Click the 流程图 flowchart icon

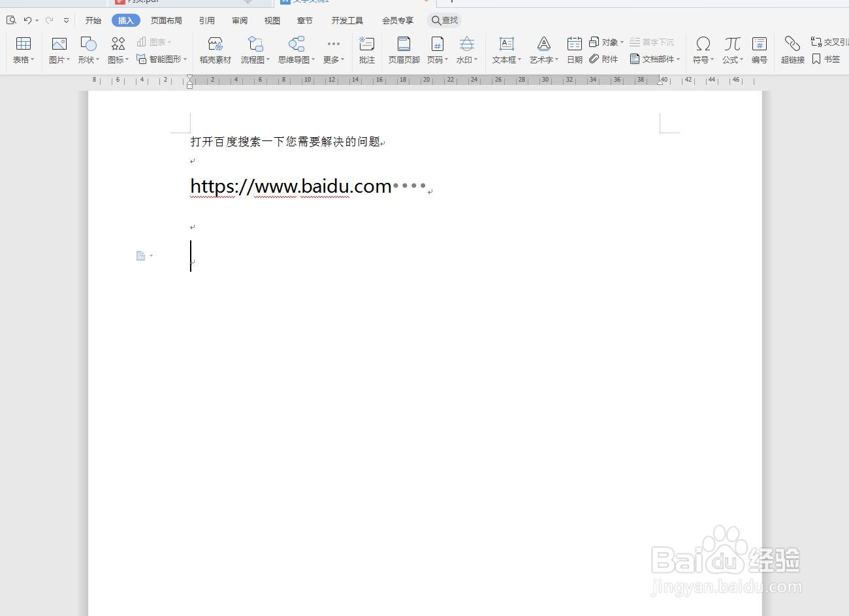255,44
